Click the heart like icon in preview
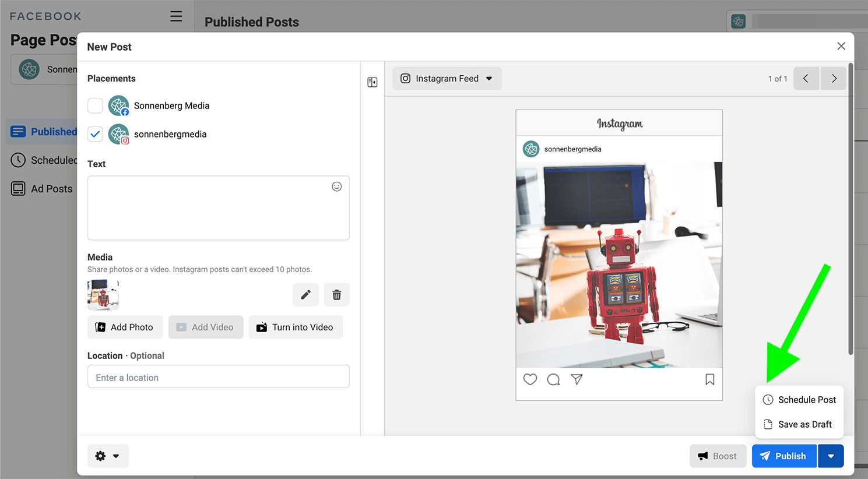This screenshot has height=479, width=868. [x=530, y=379]
